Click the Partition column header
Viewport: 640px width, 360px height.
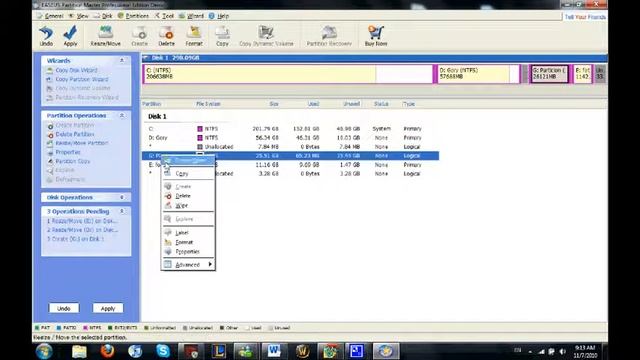click(x=151, y=104)
